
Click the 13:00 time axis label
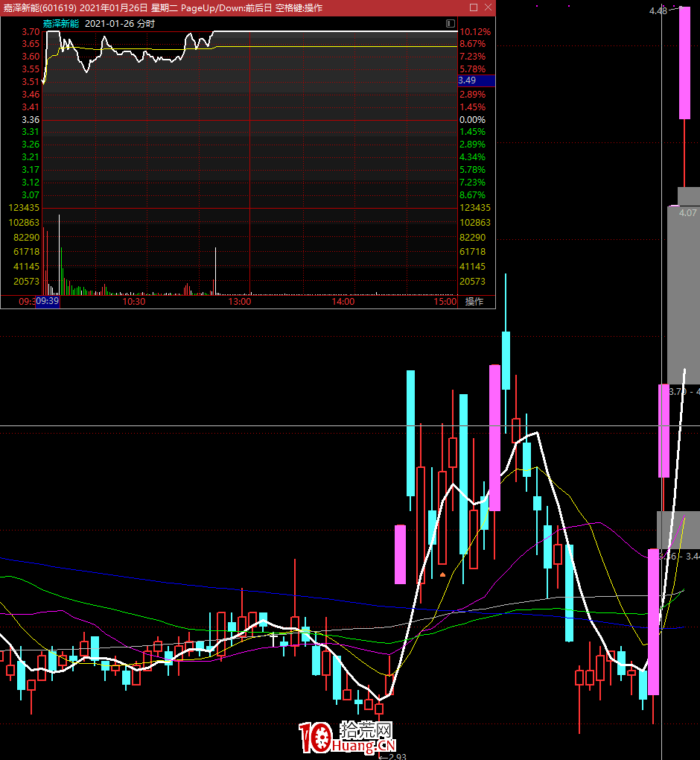tap(240, 302)
